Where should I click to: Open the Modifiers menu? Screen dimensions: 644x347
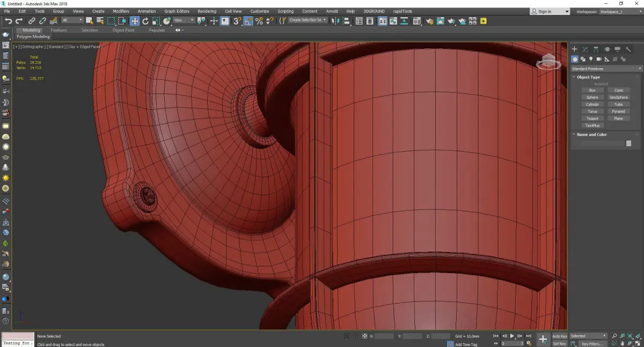pos(121,11)
